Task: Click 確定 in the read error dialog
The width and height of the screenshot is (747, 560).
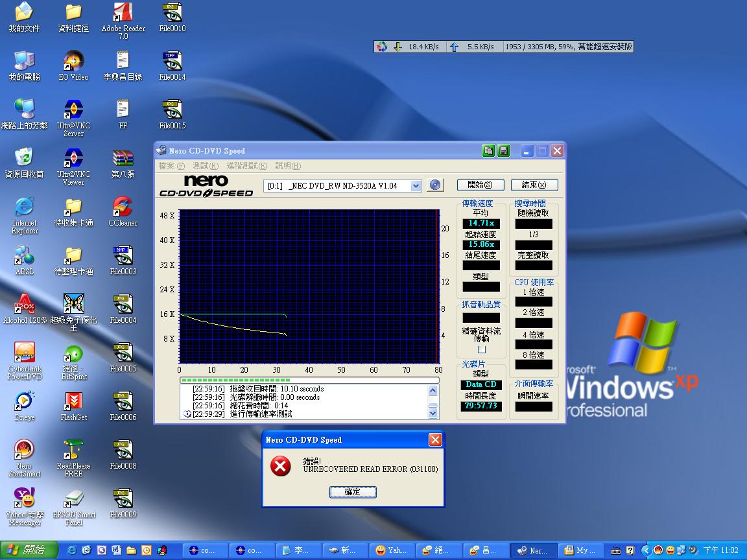Action: pyautogui.click(x=353, y=492)
